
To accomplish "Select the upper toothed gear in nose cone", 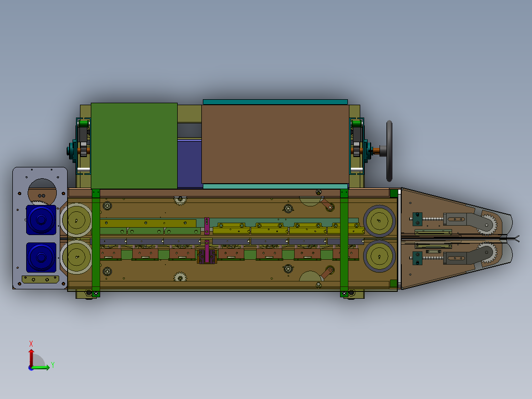I will pyautogui.click(x=488, y=224).
